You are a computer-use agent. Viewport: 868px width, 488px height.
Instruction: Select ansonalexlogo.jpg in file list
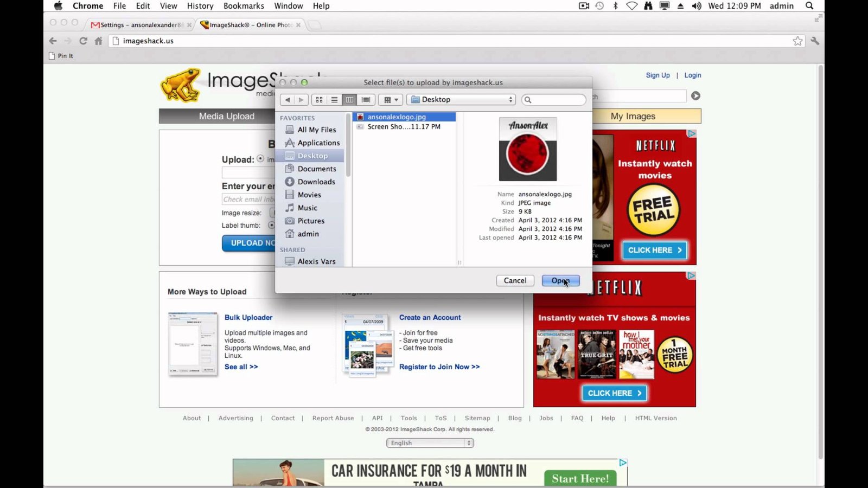click(404, 117)
